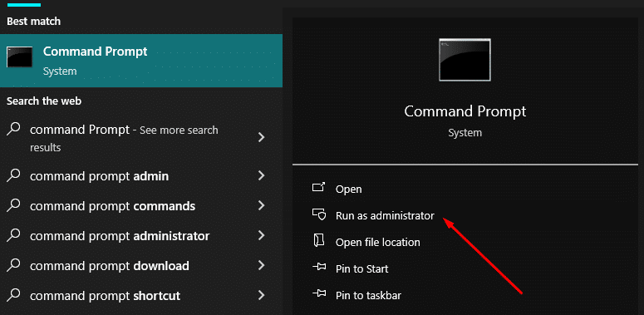Click the Command Prompt icon in best match
The image size is (644, 315).
coord(19,57)
